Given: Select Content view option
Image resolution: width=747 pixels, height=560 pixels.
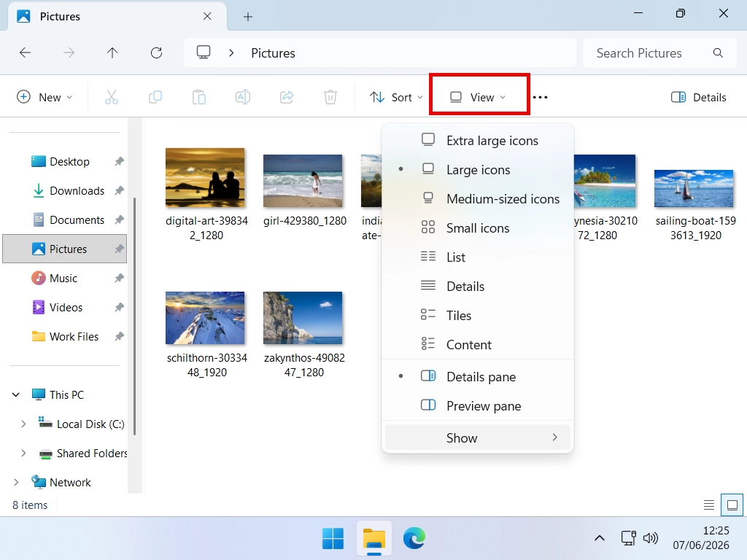Looking at the screenshot, I should click(x=478, y=344).
